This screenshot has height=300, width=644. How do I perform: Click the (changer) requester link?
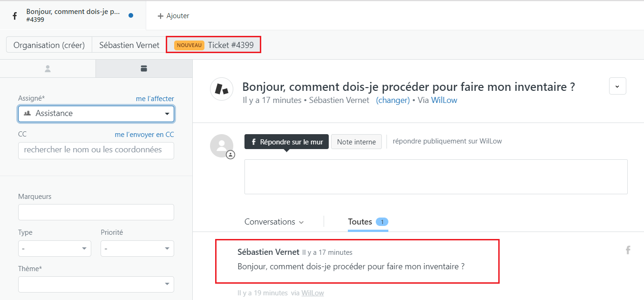(393, 100)
